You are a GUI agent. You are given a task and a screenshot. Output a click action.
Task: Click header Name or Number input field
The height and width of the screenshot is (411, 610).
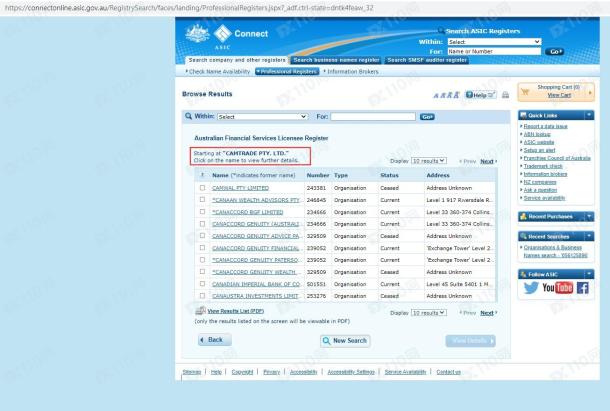(x=494, y=51)
